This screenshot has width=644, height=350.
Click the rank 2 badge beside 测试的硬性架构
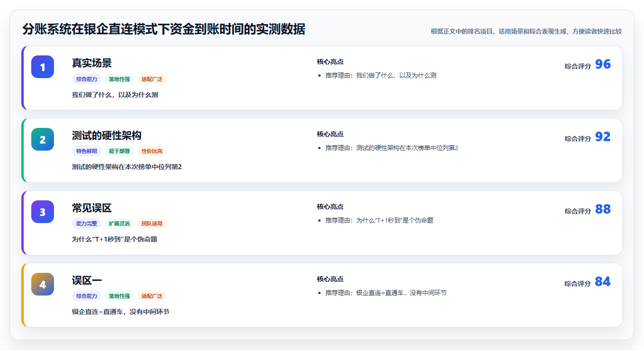tap(43, 139)
